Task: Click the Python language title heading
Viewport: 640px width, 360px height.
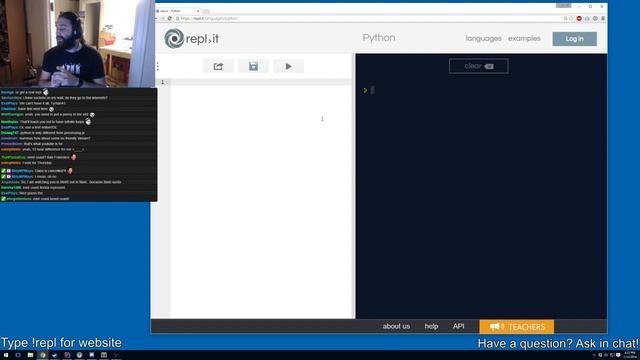Action: (379, 38)
